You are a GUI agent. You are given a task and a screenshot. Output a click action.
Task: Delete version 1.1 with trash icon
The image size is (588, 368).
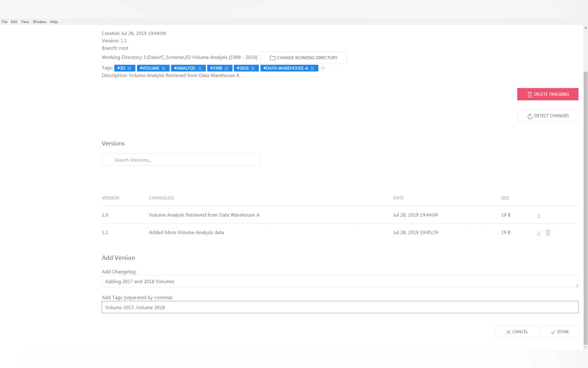548,233
